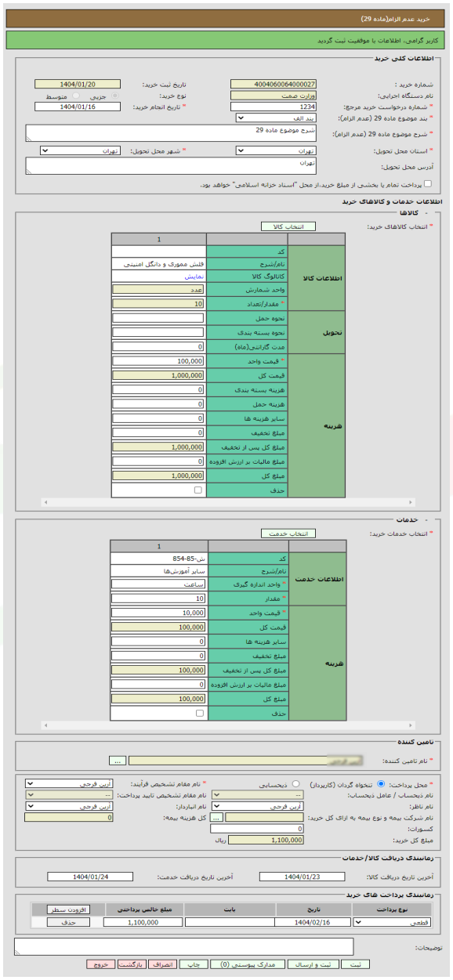453x980 pixels.
Task: Click افزودن سطر to add payment row
Action: pos(69,909)
